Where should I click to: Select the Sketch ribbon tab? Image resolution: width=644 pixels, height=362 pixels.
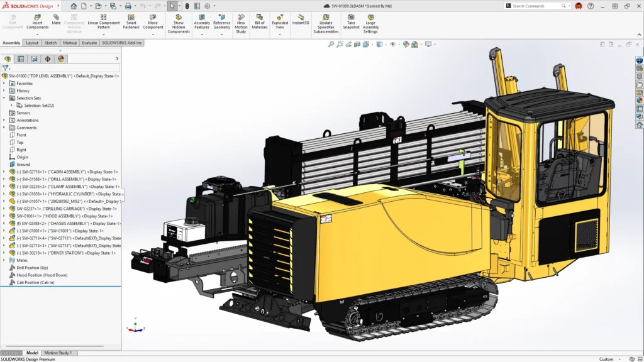51,43
